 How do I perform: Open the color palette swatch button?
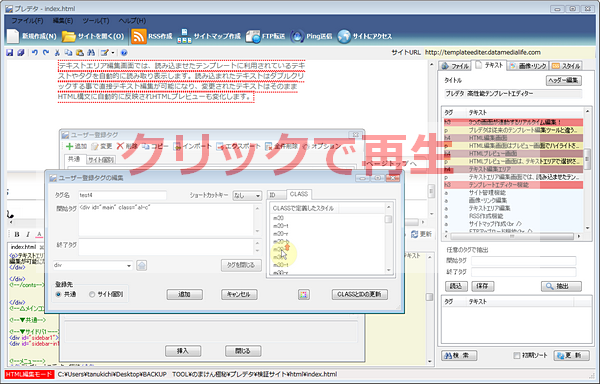click(x=304, y=295)
